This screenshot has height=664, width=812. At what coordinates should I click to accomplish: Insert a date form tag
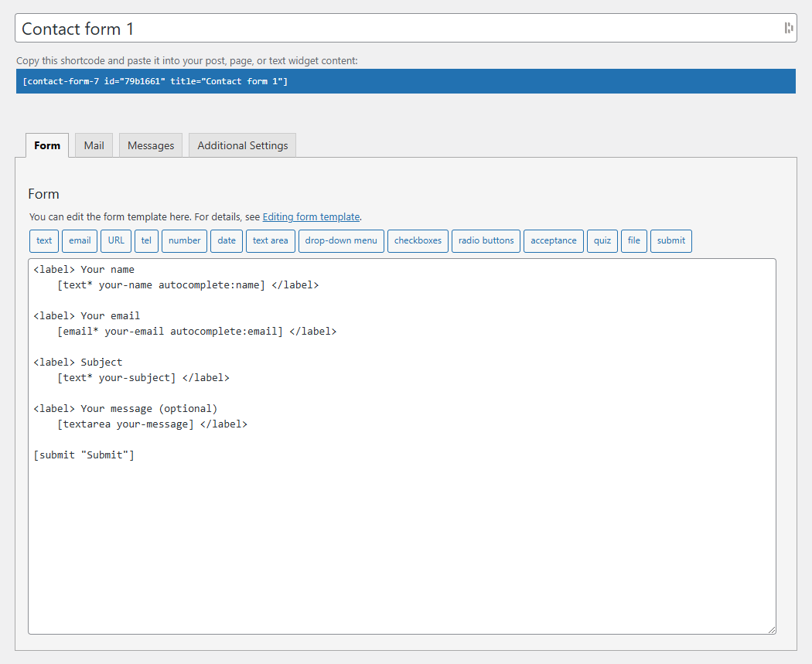(x=226, y=240)
